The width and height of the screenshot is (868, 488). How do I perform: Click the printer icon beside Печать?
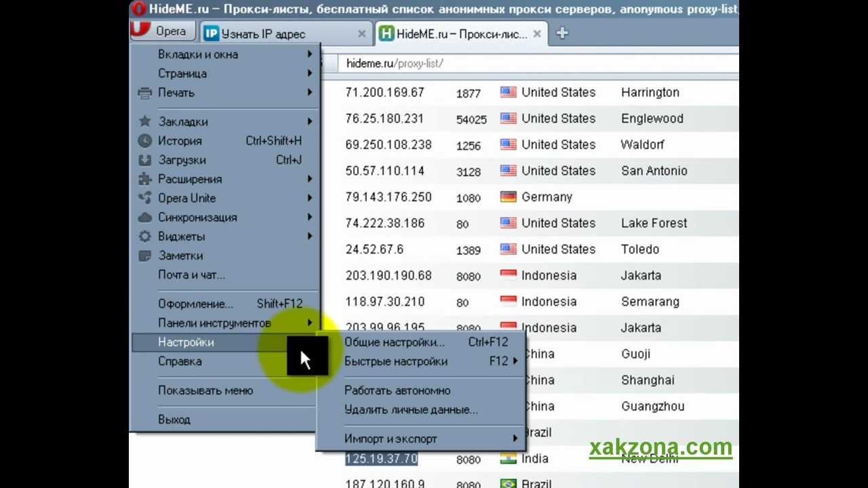point(144,93)
